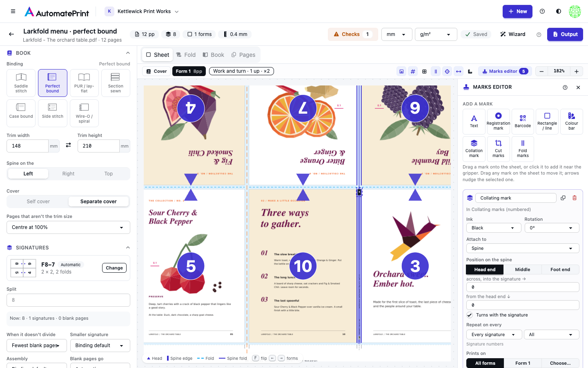This screenshot has height=368, width=588.
Task: Add a Collation mark
Action: pos(474,149)
